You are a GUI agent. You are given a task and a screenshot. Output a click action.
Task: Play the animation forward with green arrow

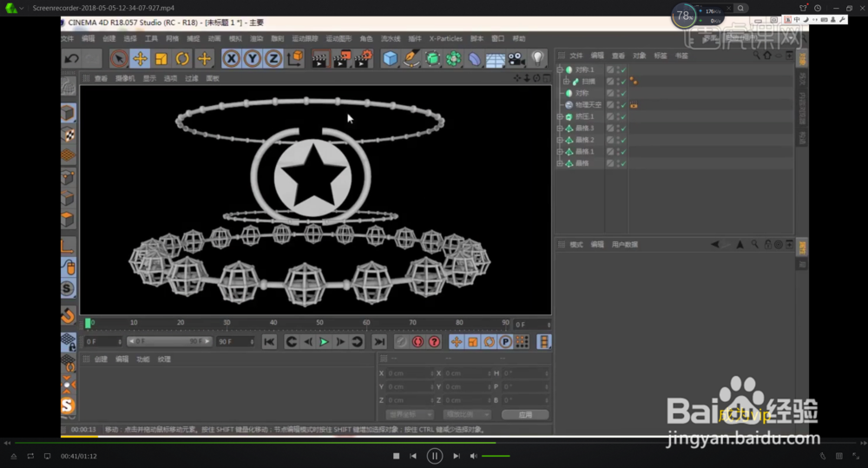[324, 342]
